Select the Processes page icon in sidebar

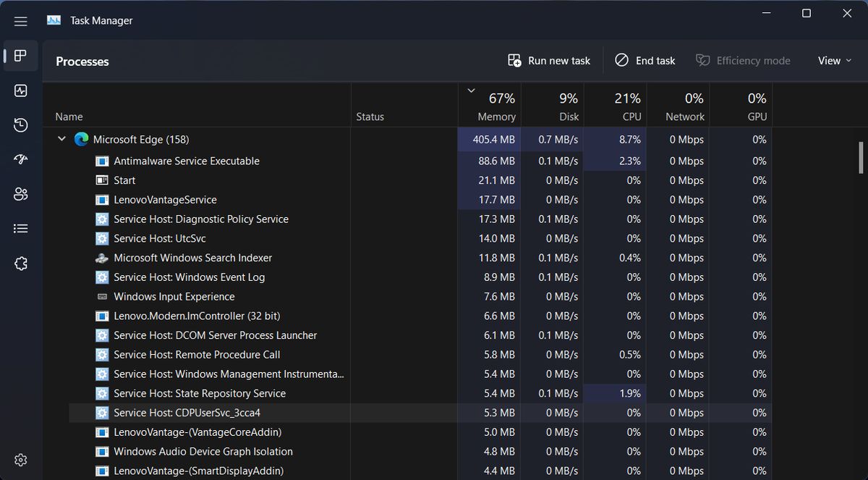[x=20, y=56]
